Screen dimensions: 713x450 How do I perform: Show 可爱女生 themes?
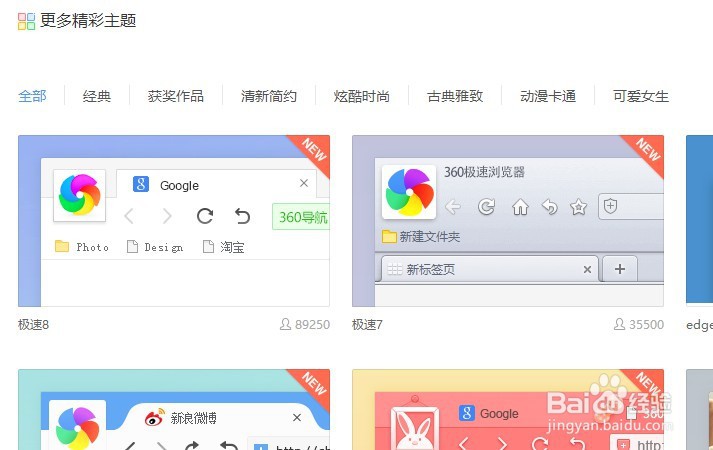[x=641, y=96]
